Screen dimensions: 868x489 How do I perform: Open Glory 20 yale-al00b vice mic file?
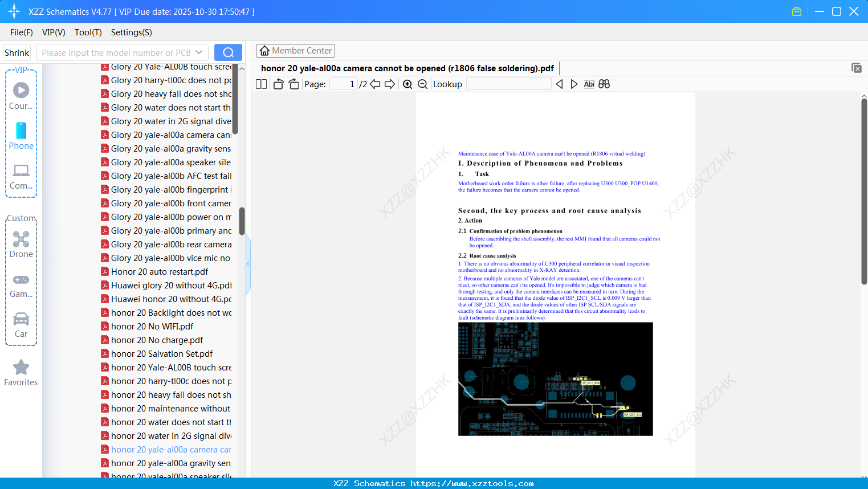point(171,258)
